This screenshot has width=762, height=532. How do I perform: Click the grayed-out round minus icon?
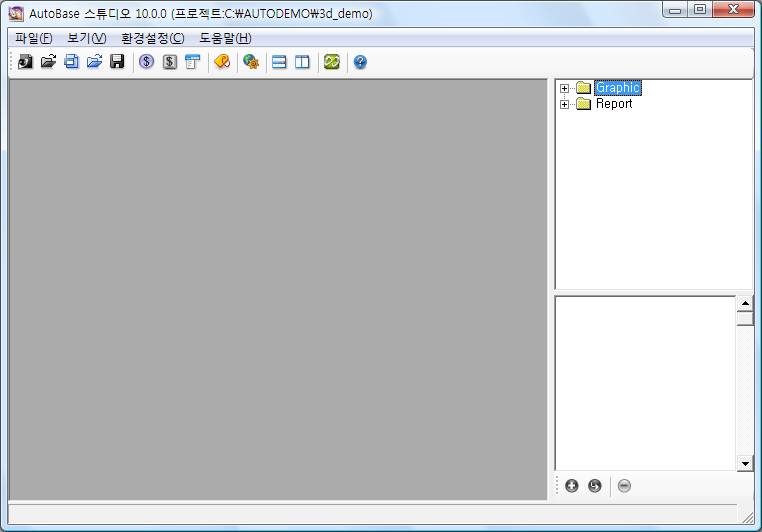pyautogui.click(x=624, y=485)
